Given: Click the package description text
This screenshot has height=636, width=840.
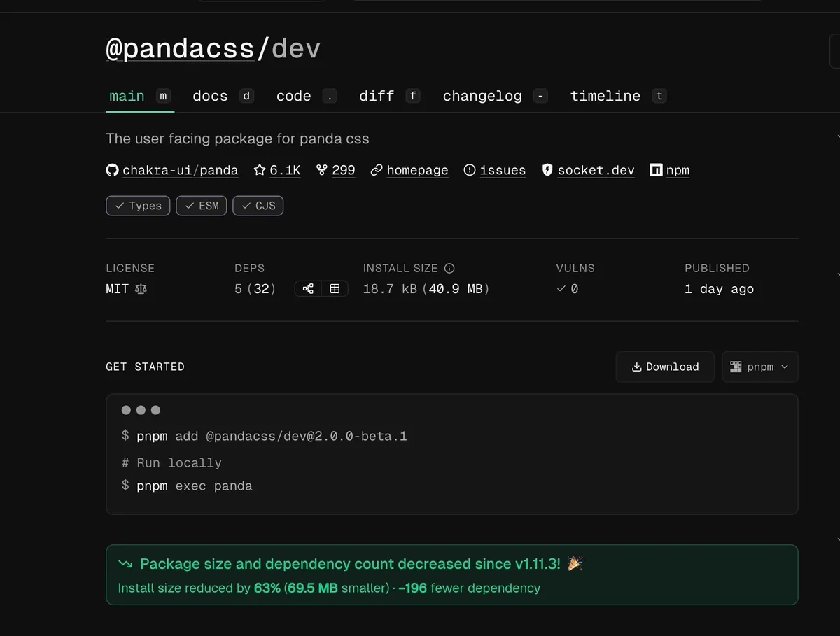Looking at the screenshot, I should (237, 139).
